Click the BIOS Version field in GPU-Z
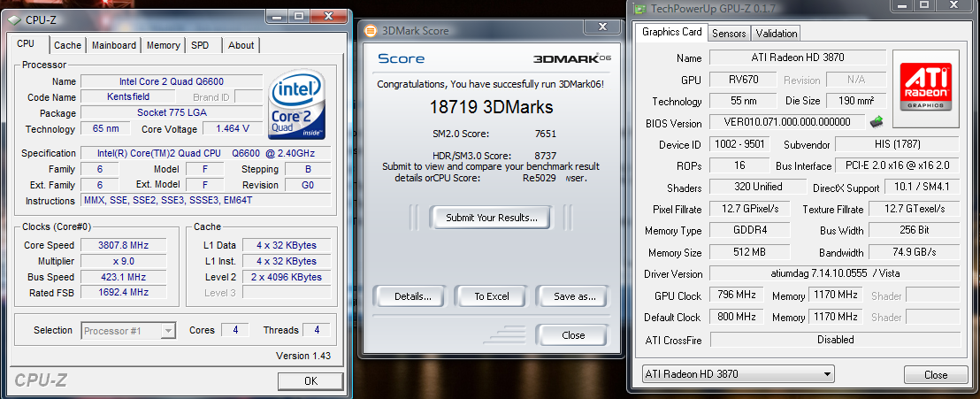The width and height of the screenshot is (980, 399). click(x=787, y=122)
